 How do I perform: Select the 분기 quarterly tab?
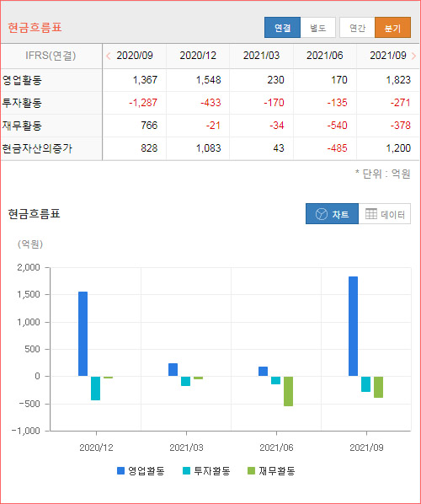point(392,28)
